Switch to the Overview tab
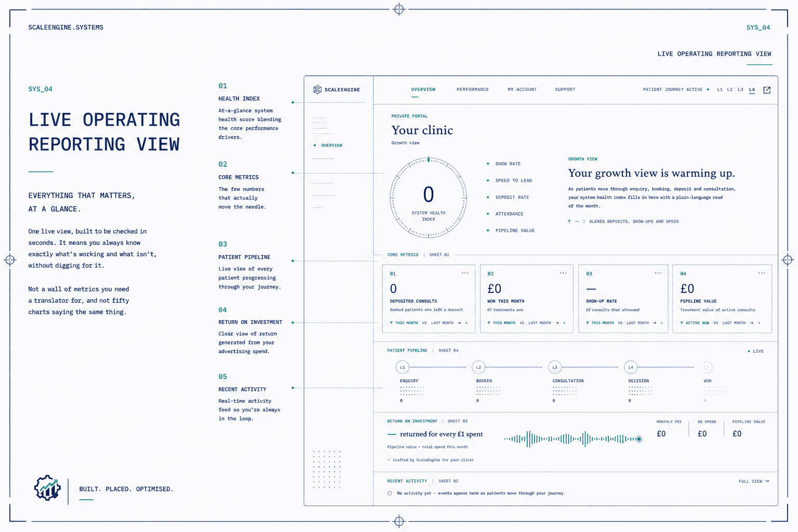 click(x=423, y=90)
